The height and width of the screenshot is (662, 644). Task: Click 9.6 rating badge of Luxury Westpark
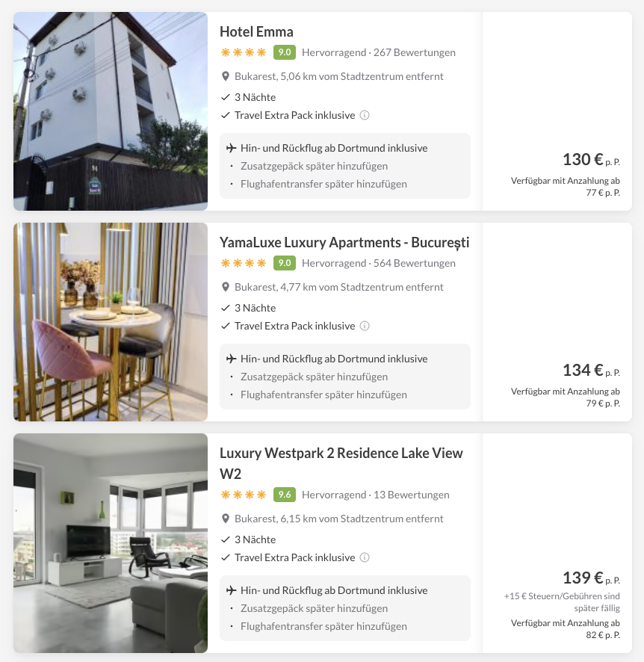(x=285, y=495)
